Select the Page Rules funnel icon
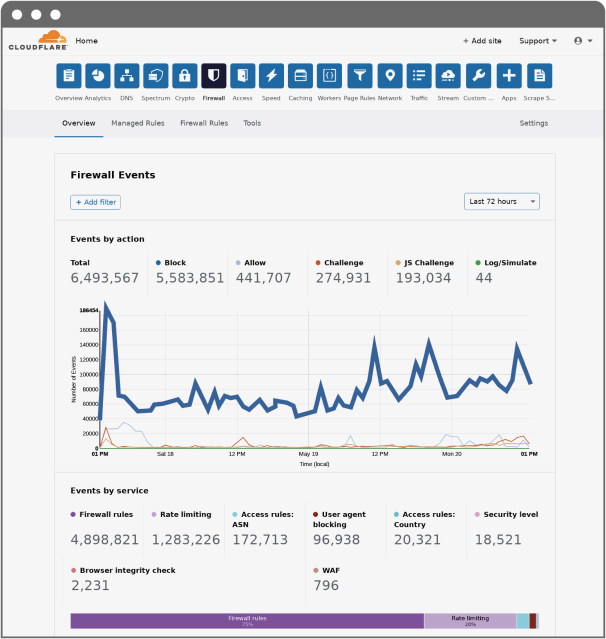 click(x=359, y=76)
